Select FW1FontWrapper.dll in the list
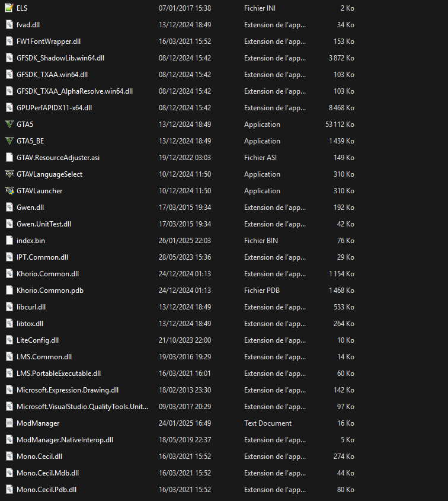 tap(49, 42)
